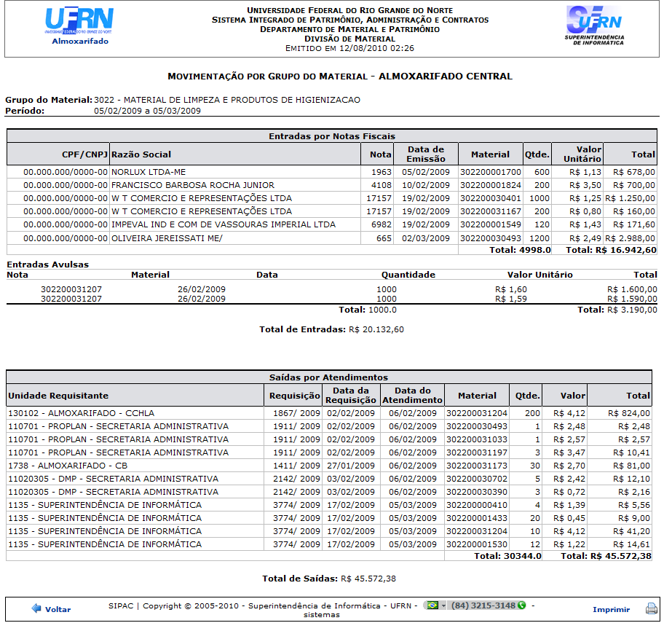Click material code 302200000410
The image size is (672, 631).
pos(477,505)
